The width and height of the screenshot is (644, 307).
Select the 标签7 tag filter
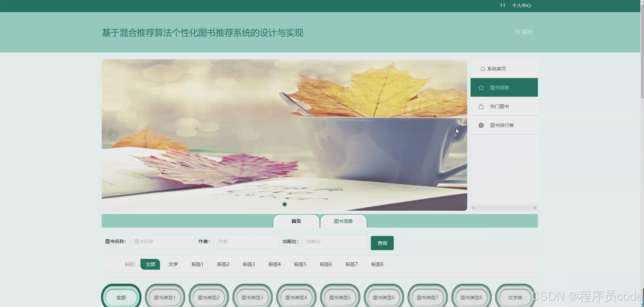click(351, 264)
